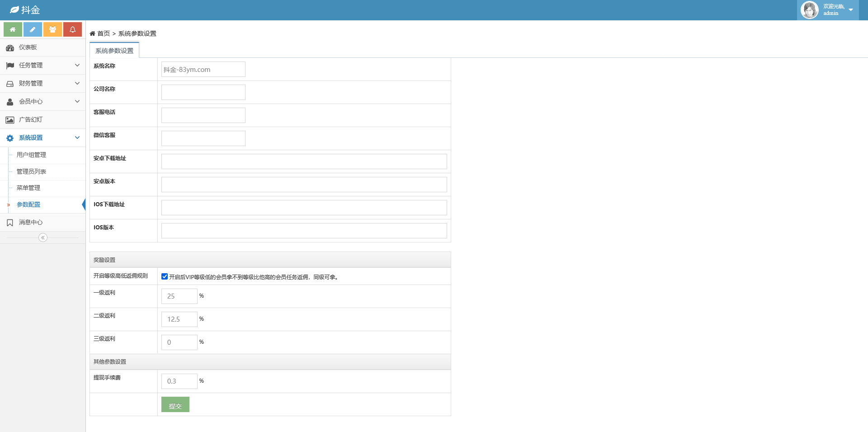868x432 pixels.
Task: Click the admin avatar picture
Action: click(809, 10)
